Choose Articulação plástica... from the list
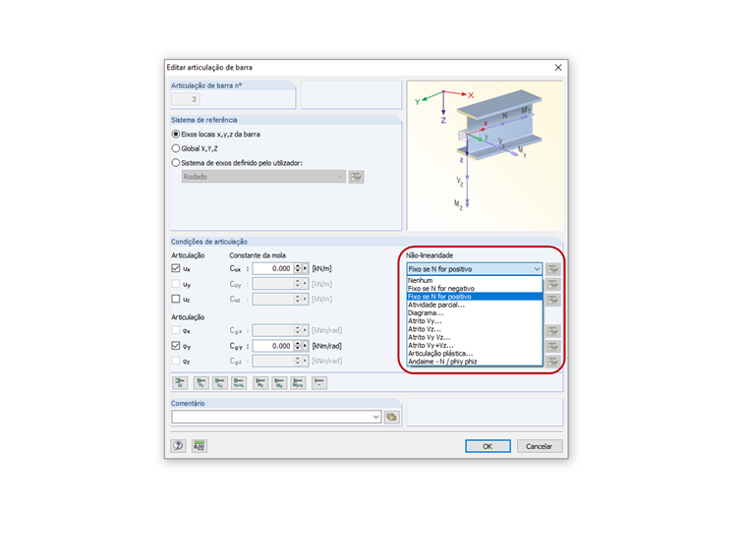 [475, 354]
